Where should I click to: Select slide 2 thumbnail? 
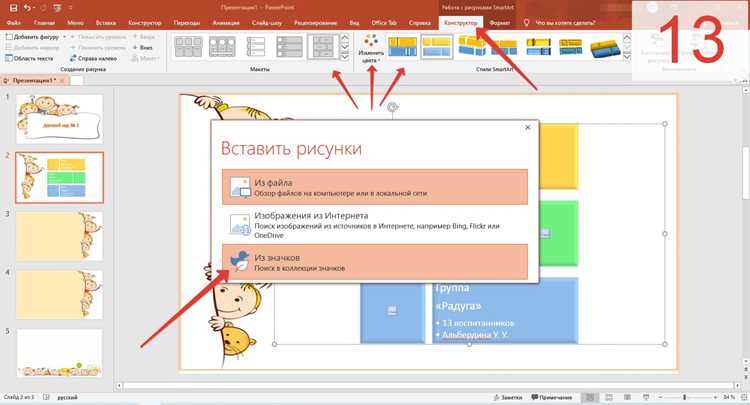click(59, 177)
